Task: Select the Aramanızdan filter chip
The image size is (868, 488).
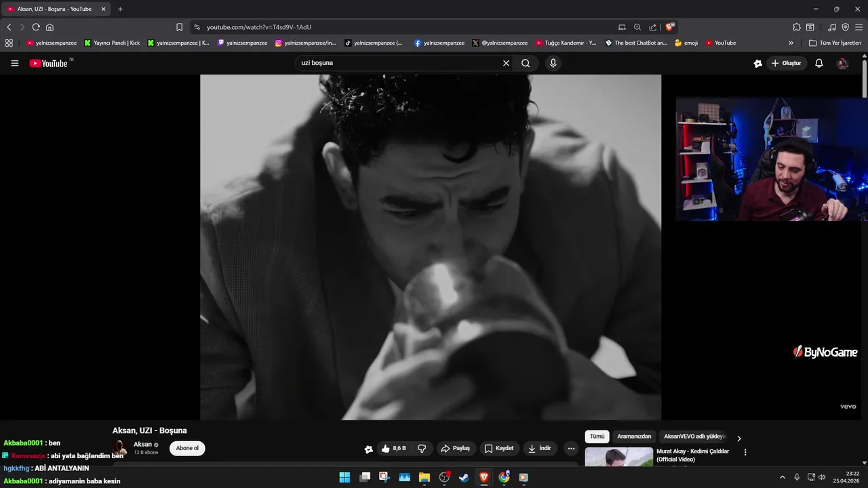Action: (x=634, y=436)
